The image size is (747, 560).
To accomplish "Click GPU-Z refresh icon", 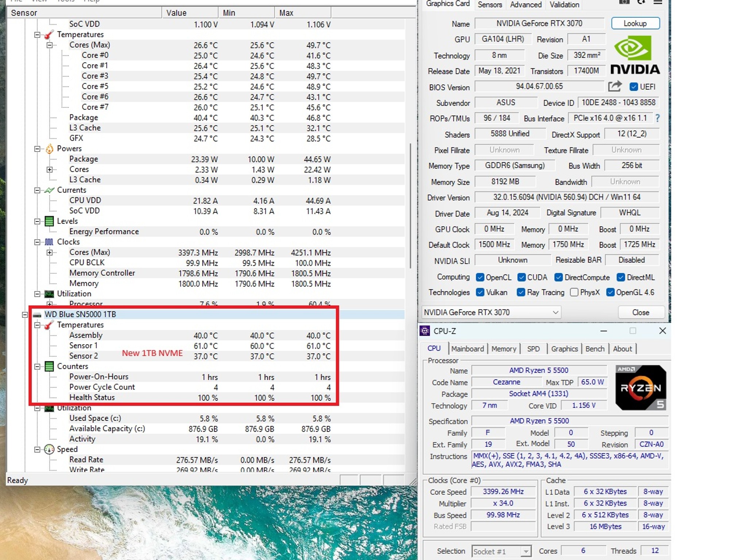I will tap(642, 2).
